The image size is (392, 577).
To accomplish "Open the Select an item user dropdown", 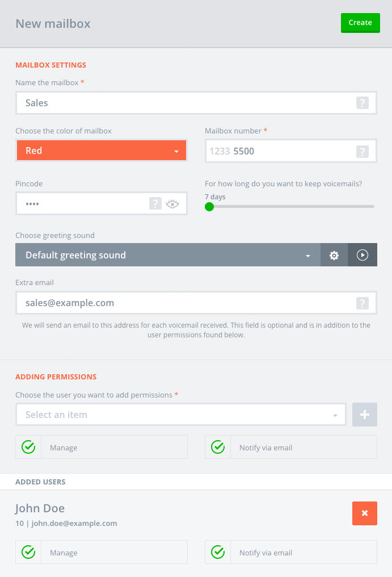I will coord(181,415).
